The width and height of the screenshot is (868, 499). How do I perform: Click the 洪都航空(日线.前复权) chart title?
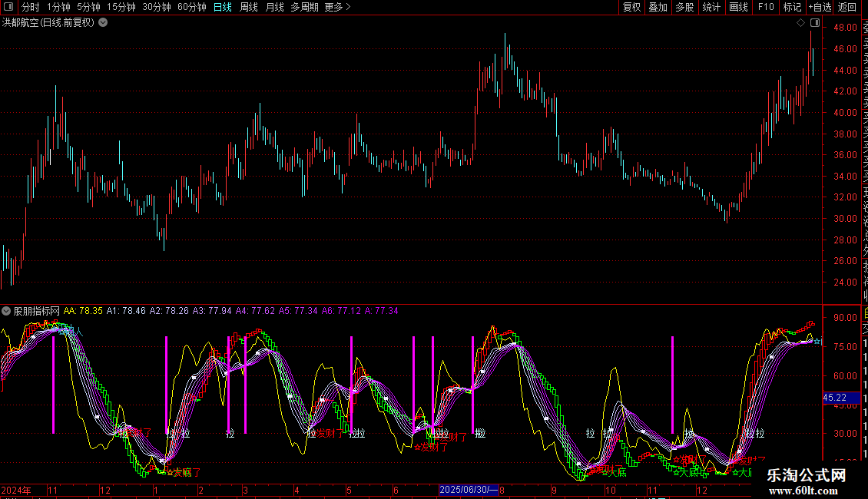(x=48, y=23)
